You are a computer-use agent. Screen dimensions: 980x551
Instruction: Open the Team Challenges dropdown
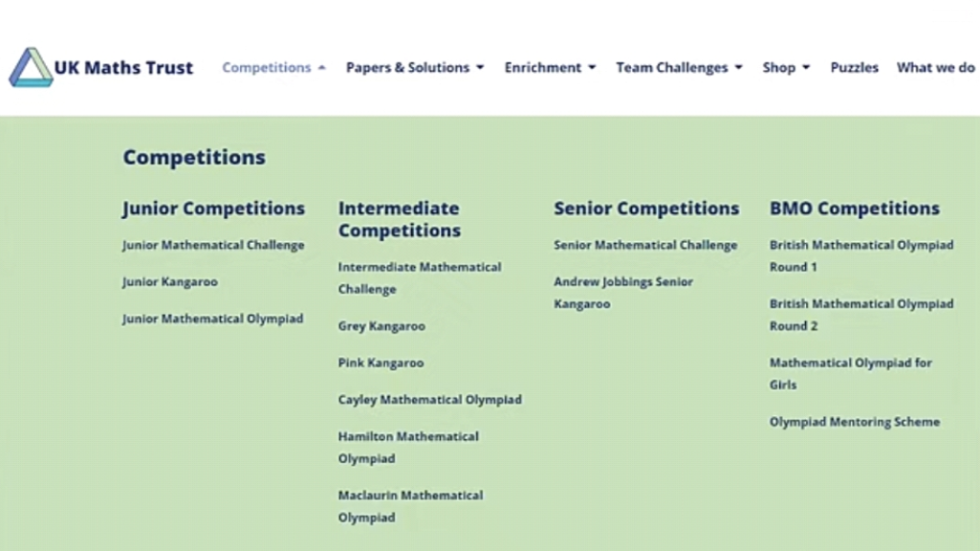click(x=680, y=68)
